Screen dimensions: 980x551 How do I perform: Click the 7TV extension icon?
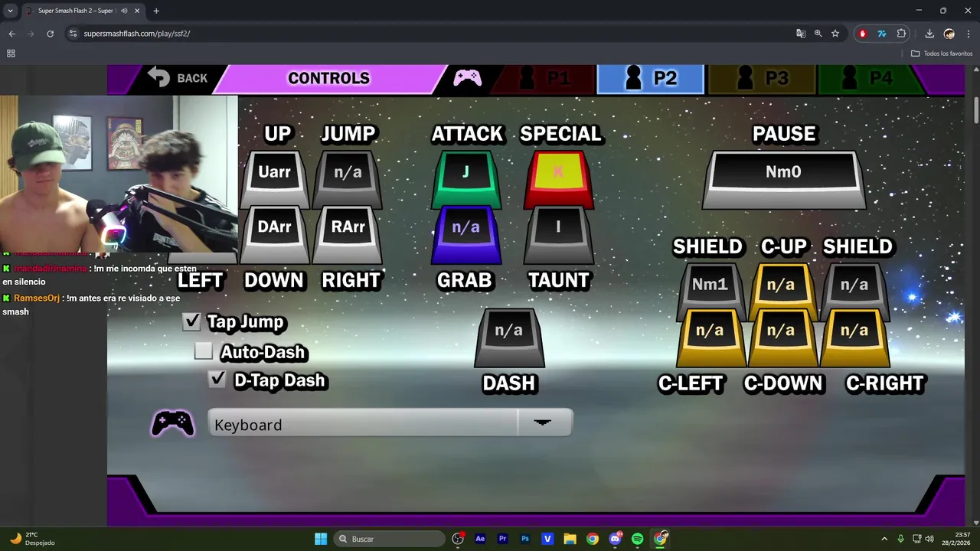click(x=882, y=34)
